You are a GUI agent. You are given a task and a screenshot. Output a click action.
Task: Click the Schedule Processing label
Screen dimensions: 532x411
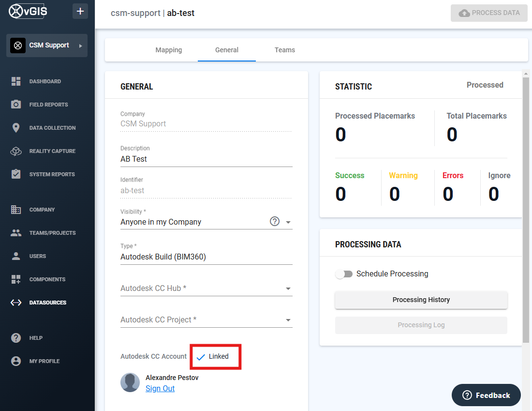(x=392, y=274)
